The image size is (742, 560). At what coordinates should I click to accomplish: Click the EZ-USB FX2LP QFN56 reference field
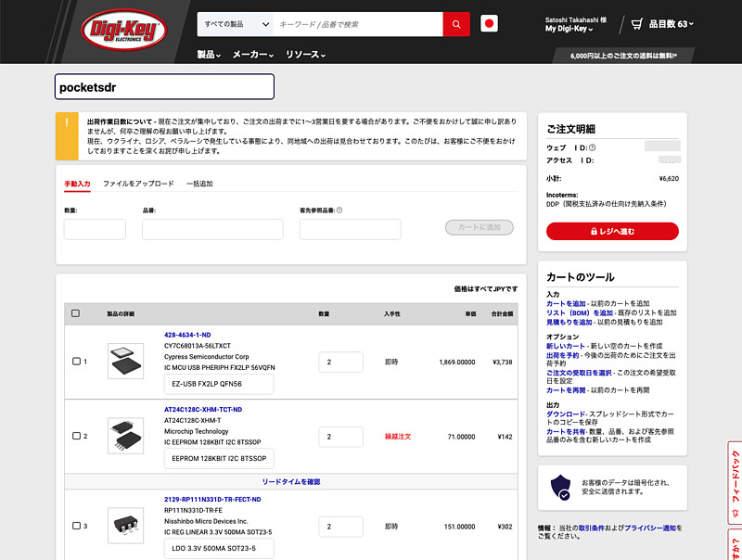(x=219, y=384)
